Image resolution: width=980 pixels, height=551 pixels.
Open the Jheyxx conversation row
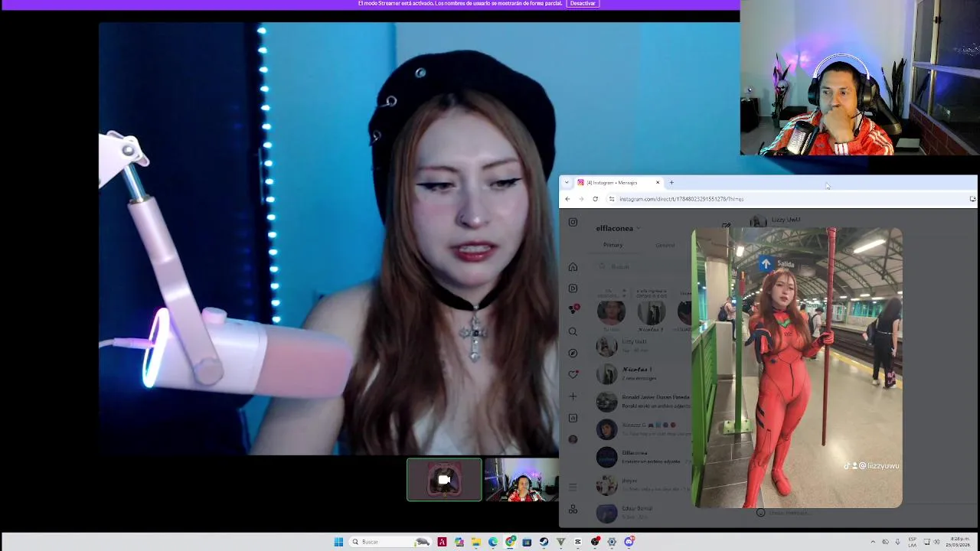point(643,484)
